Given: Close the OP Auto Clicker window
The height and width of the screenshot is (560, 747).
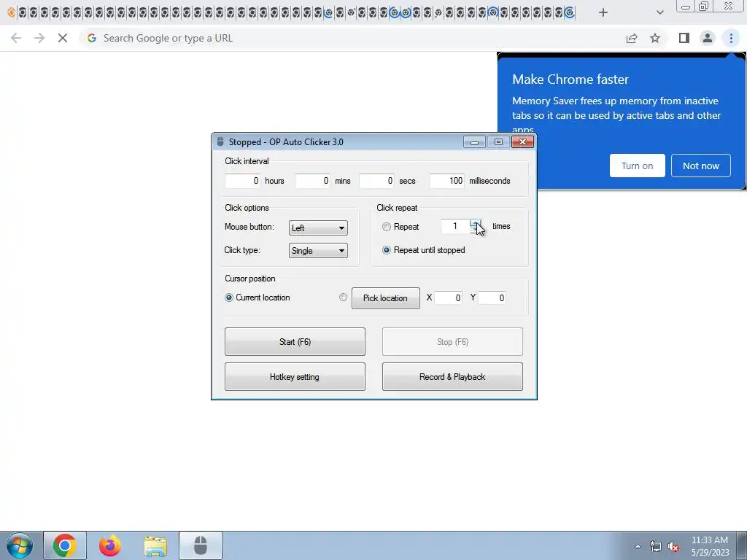Looking at the screenshot, I should pos(522,142).
